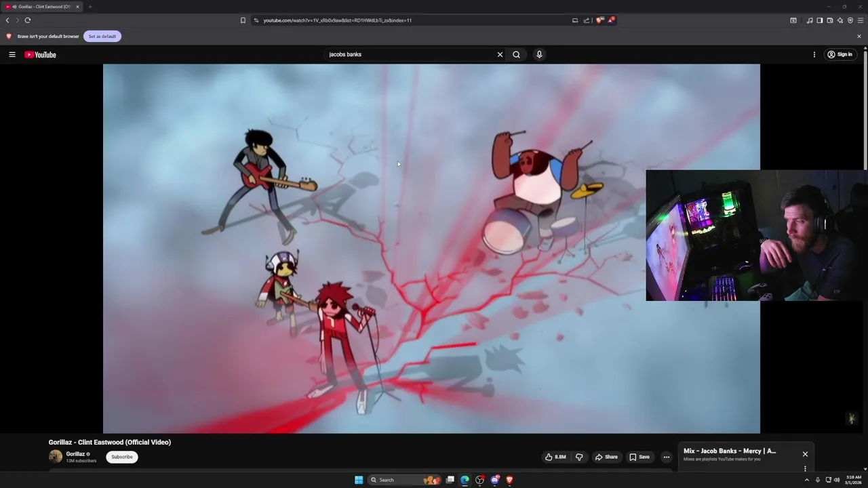Open Leo AI sparkle icon
The width and height of the screenshot is (868, 488).
point(840,20)
